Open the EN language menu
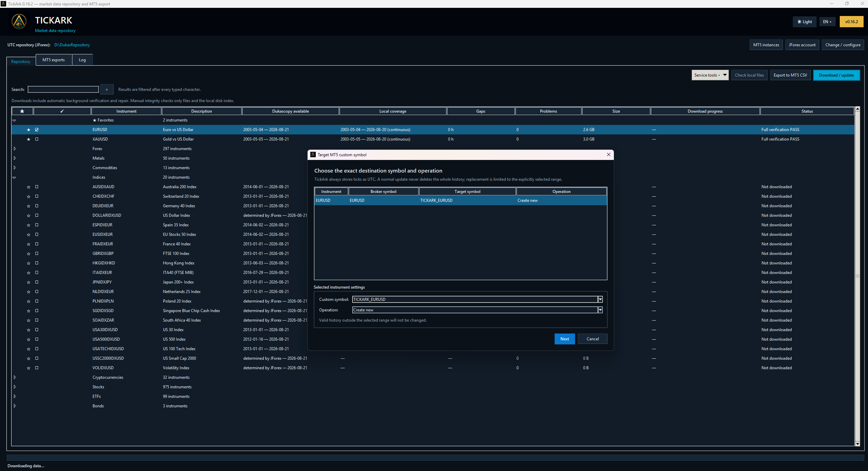 827,22
